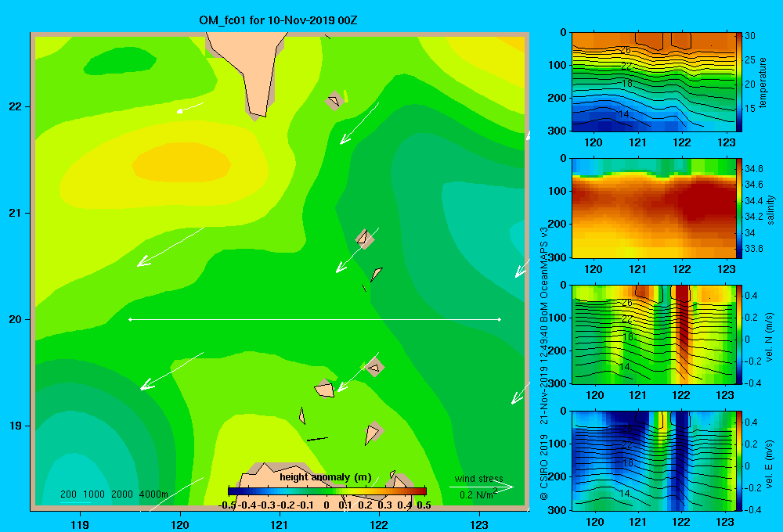Click the "33.8" tick on salinity scale
The height and width of the screenshot is (532, 783).
tap(753, 249)
